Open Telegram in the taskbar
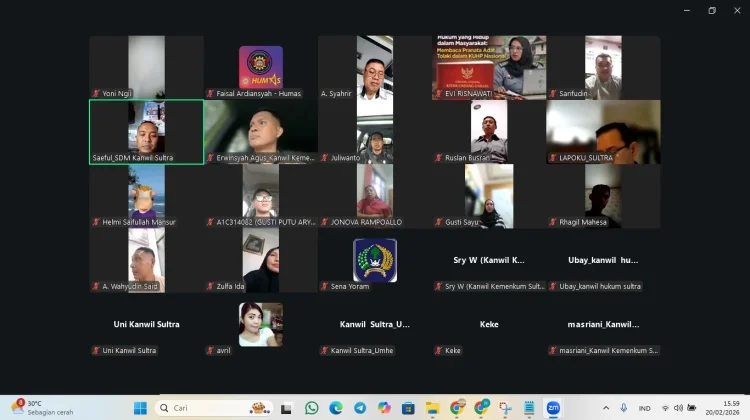 point(360,408)
